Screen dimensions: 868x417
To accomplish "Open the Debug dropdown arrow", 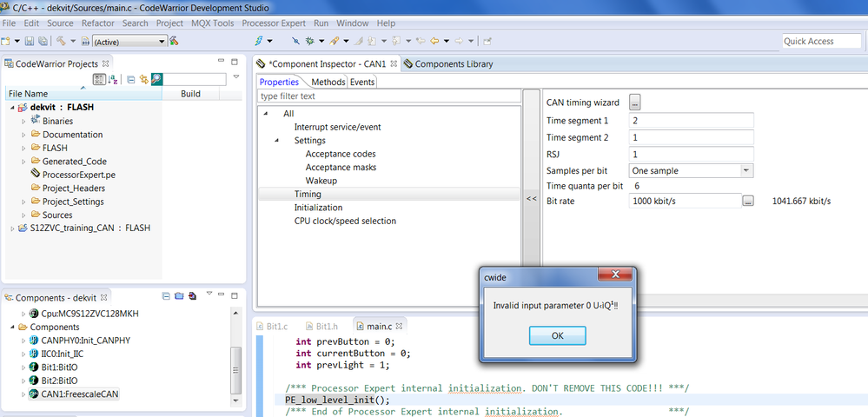I will point(321,41).
